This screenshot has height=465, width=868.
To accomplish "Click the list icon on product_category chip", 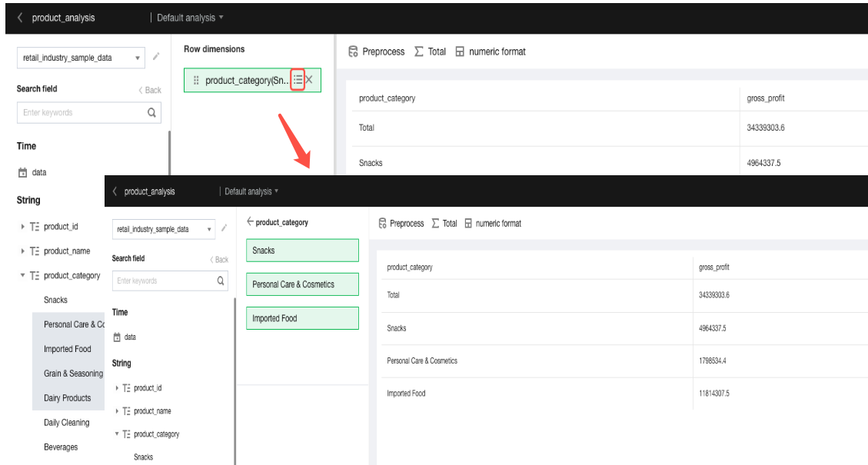I will 298,80.
